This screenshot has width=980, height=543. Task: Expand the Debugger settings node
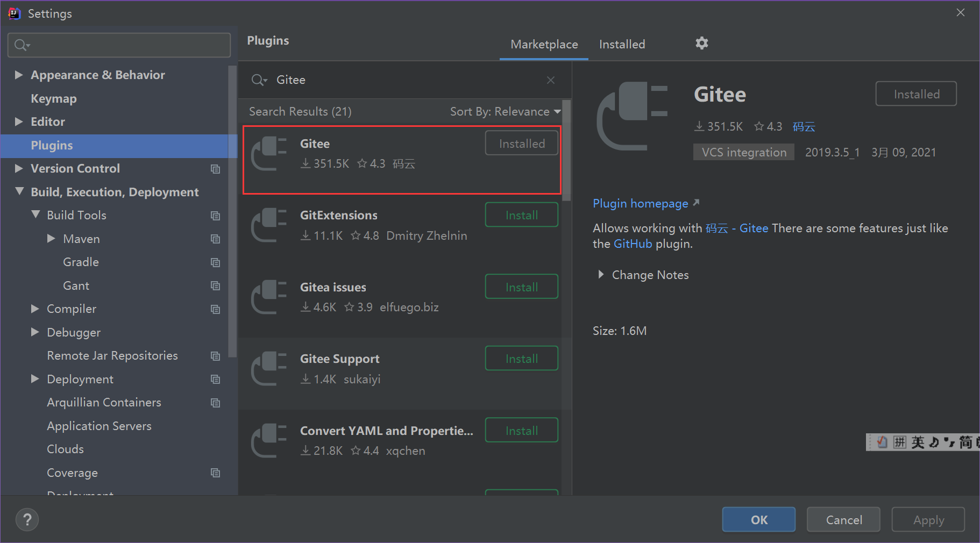(x=35, y=332)
